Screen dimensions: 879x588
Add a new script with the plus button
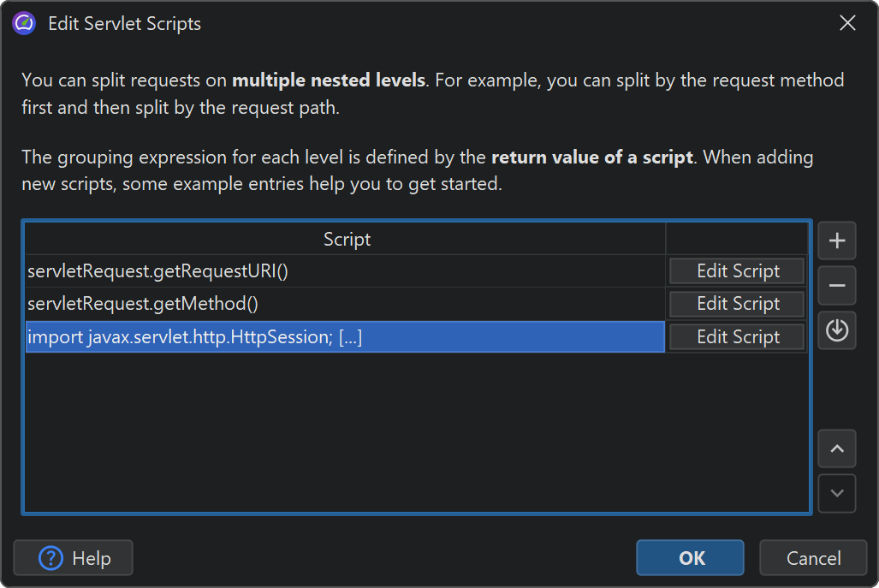click(x=837, y=241)
